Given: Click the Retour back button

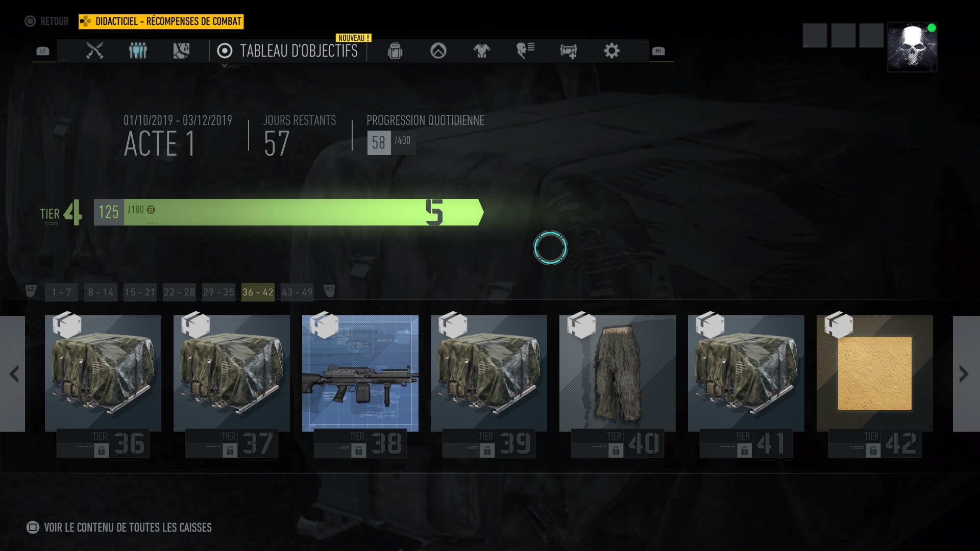Looking at the screenshot, I should 46,21.
